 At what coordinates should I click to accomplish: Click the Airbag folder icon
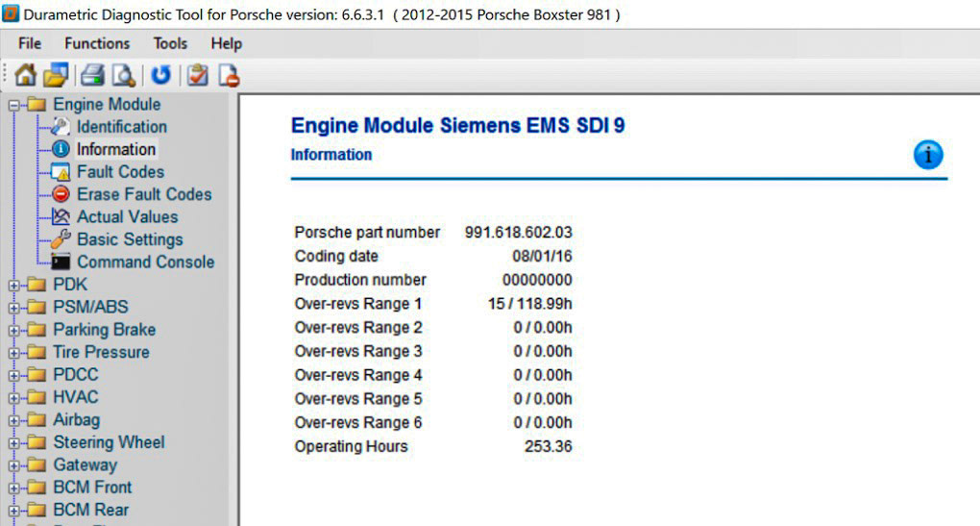tap(37, 419)
